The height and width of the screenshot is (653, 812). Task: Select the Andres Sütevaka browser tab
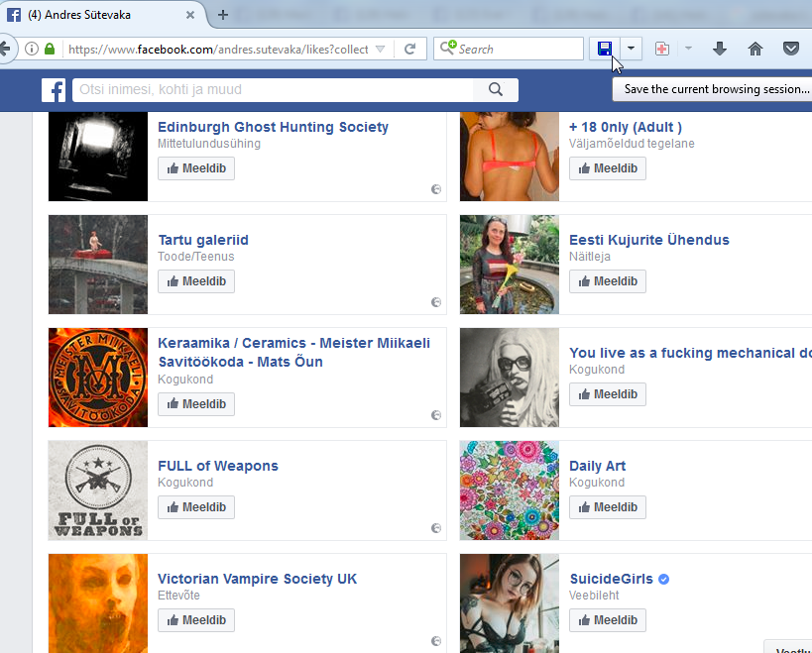101,15
